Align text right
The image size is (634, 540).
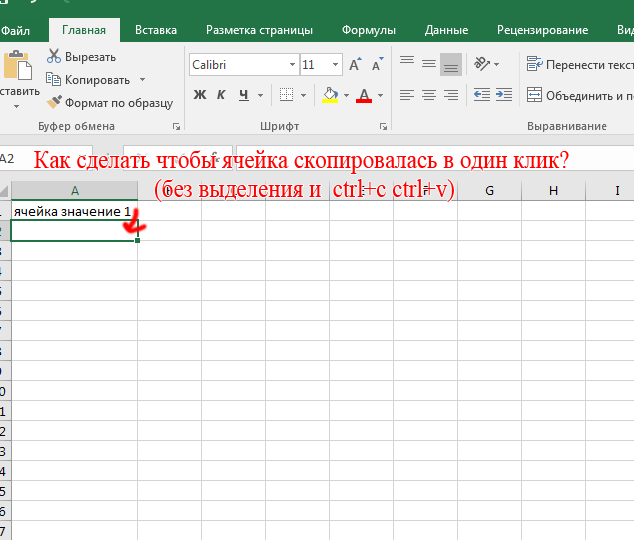(450, 95)
